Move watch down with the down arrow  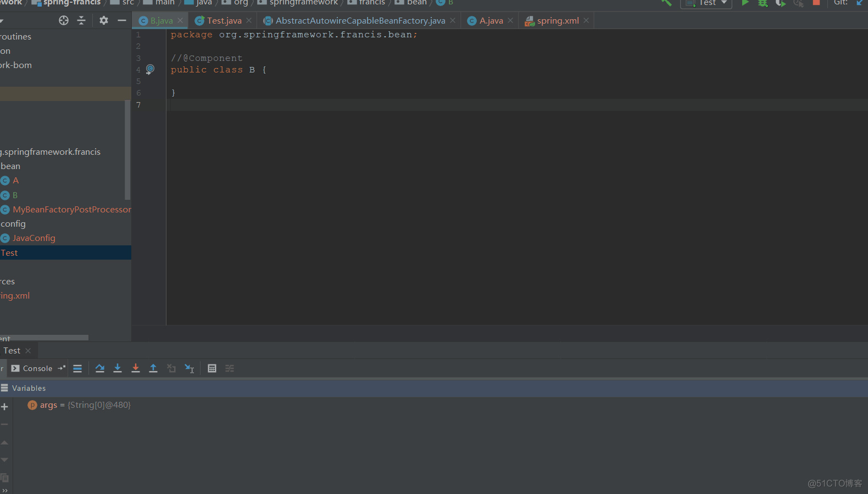(4, 460)
